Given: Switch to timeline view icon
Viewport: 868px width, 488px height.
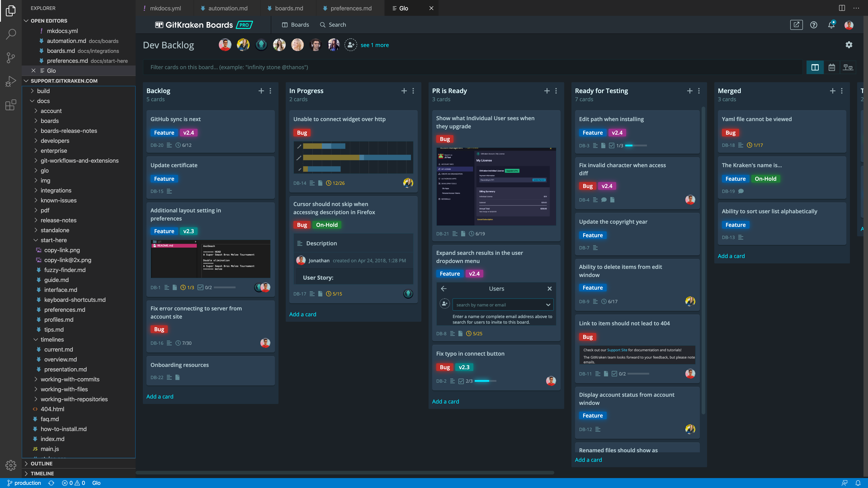Looking at the screenshot, I should [x=848, y=67].
